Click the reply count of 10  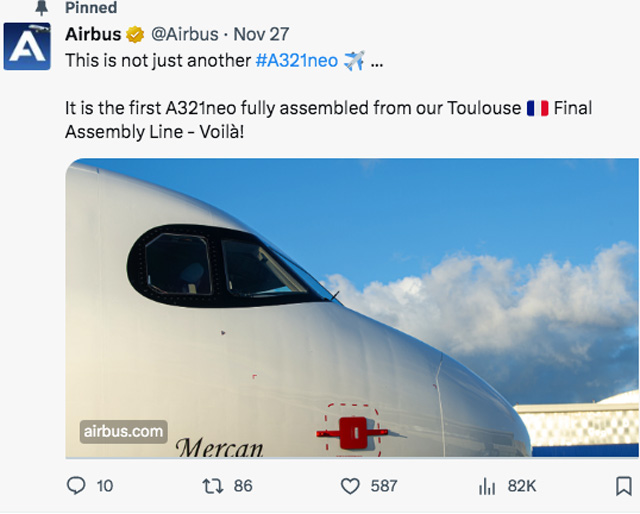[104, 486]
